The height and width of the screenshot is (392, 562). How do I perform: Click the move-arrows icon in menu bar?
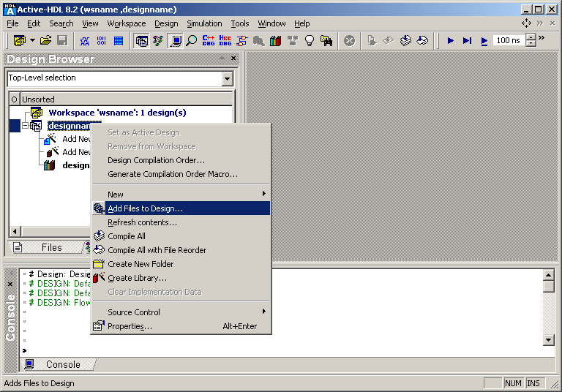[x=526, y=23]
